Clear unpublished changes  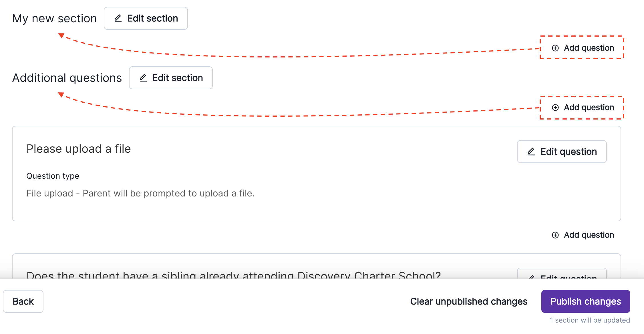tap(468, 301)
